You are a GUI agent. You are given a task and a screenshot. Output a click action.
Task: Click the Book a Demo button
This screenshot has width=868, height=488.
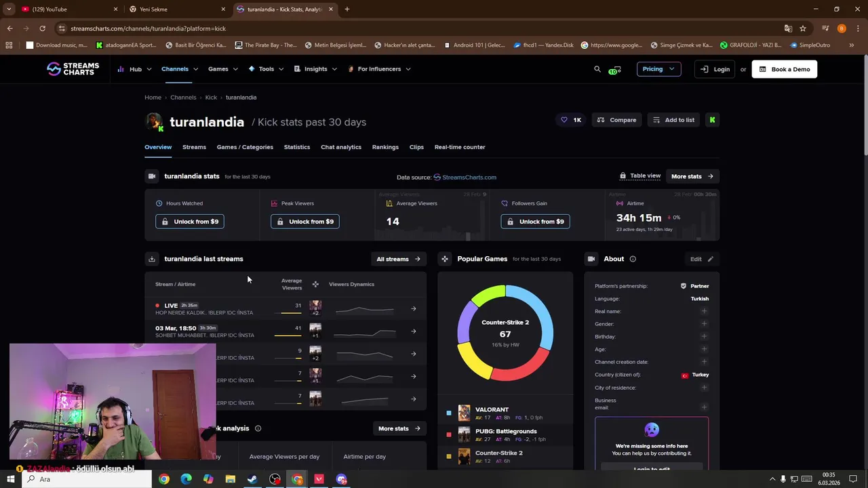pos(785,69)
